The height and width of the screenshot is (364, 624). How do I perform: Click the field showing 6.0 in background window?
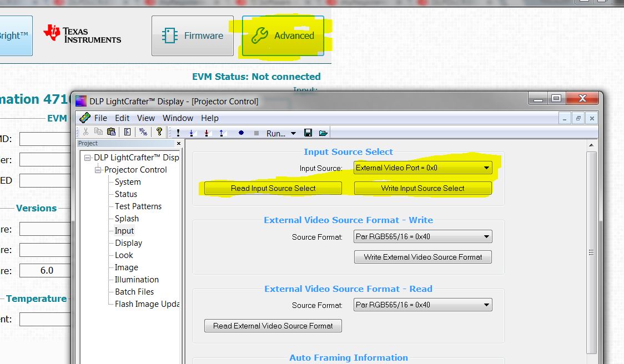(x=45, y=271)
